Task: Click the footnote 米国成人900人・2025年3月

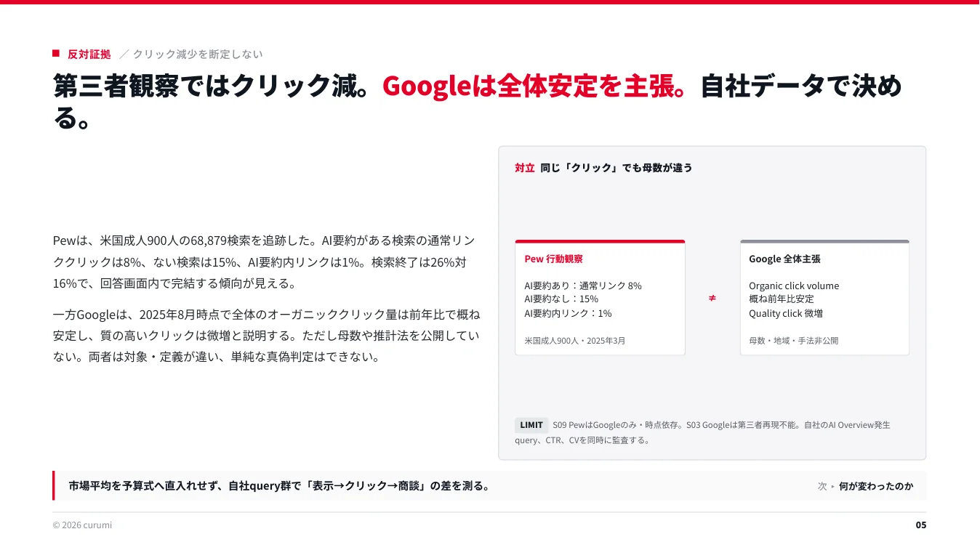Action: coord(575,340)
